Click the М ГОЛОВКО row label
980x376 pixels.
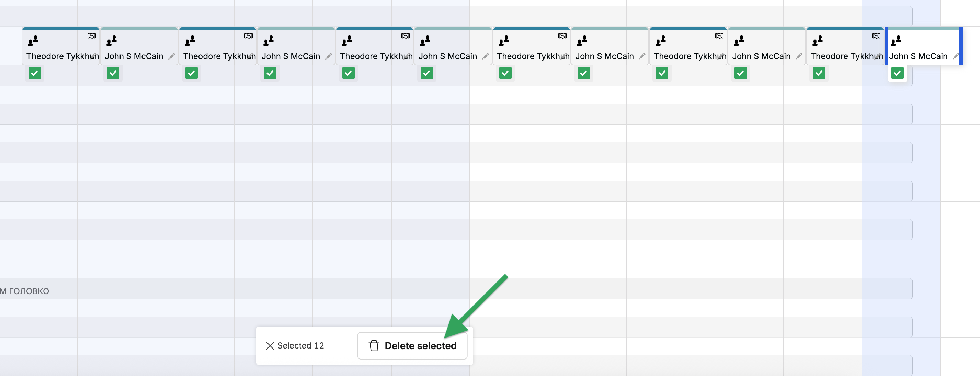click(x=24, y=291)
